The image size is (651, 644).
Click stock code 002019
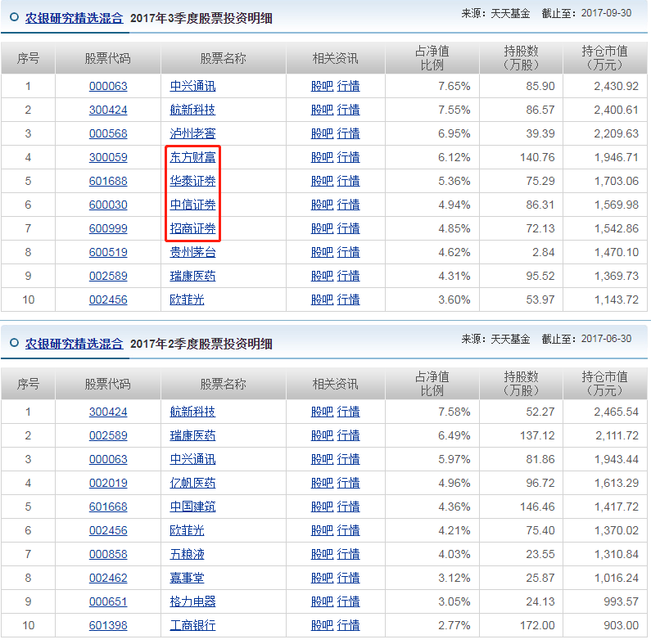click(108, 483)
